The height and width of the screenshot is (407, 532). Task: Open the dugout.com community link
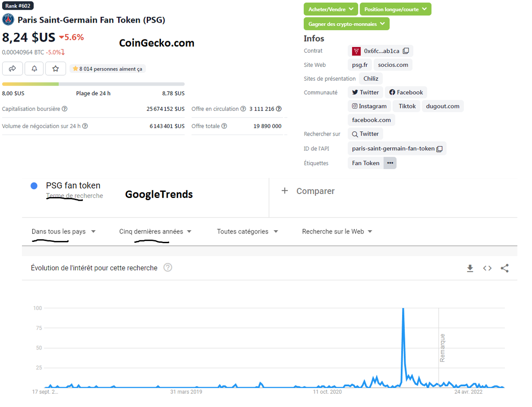point(443,106)
